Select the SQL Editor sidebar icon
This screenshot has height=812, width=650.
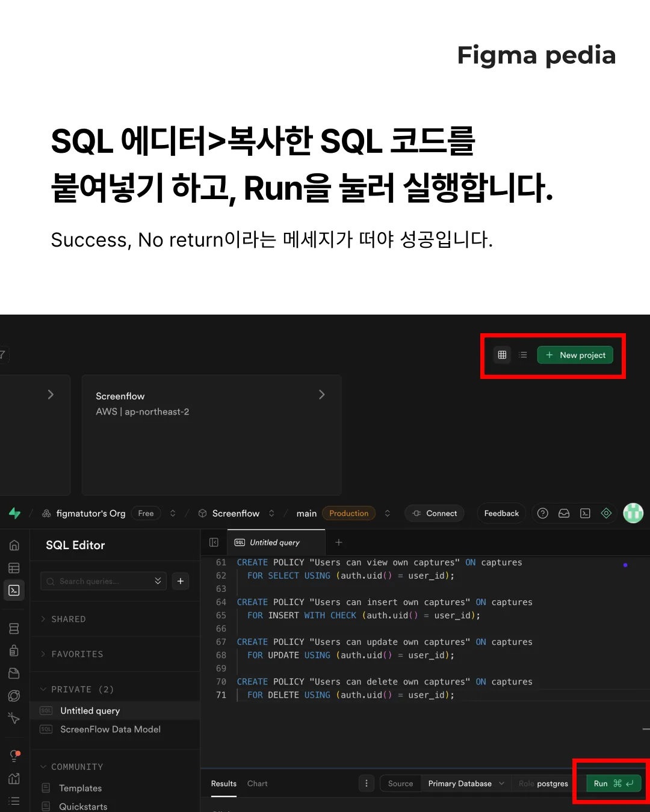[14, 591]
